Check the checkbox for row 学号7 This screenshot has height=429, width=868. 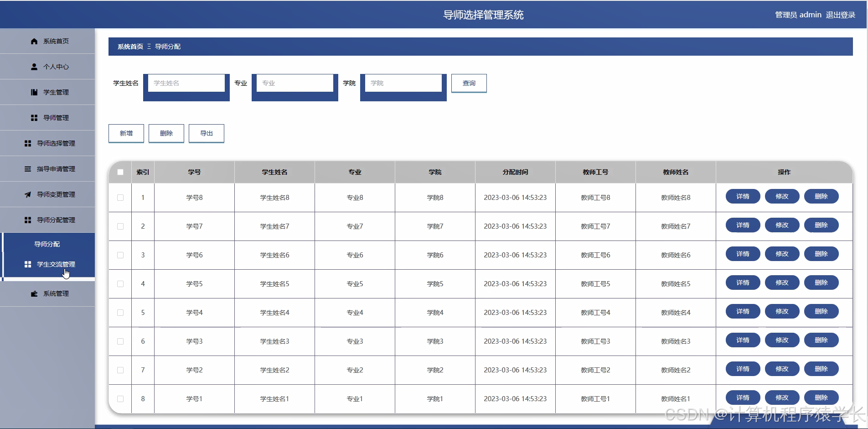coord(120,226)
